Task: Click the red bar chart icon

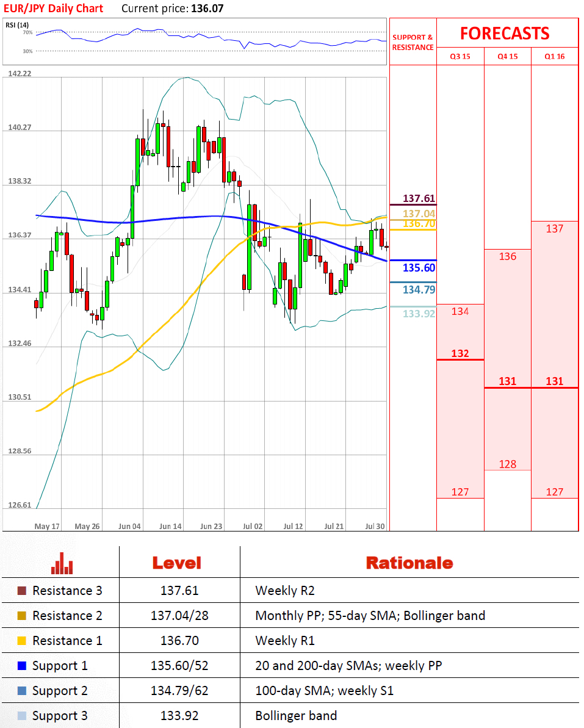Action: [62, 563]
